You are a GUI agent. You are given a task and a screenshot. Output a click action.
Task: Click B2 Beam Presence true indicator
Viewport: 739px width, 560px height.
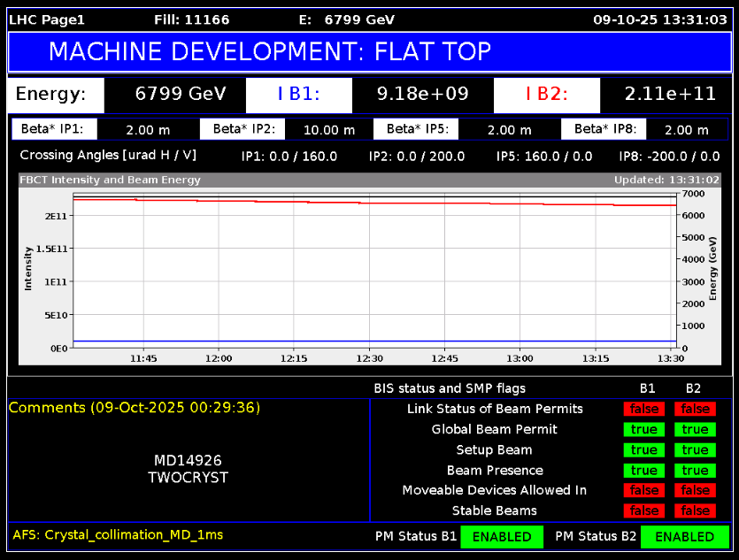coord(695,471)
